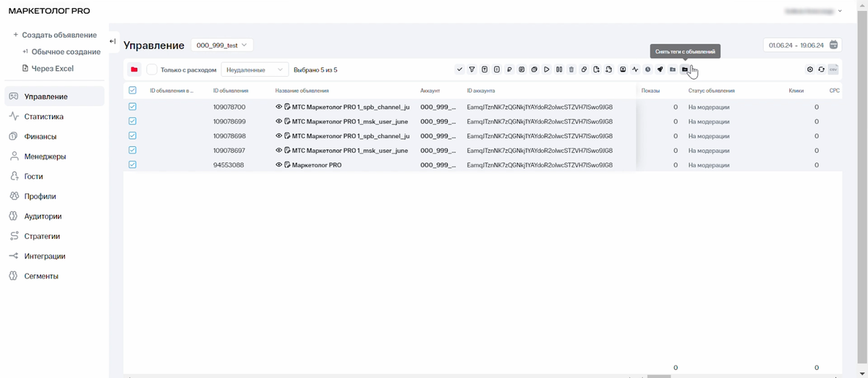Toggle the 'Только с расходом' checkbox
The width and height of the screenshot is (868, 378).
point(152,70)
